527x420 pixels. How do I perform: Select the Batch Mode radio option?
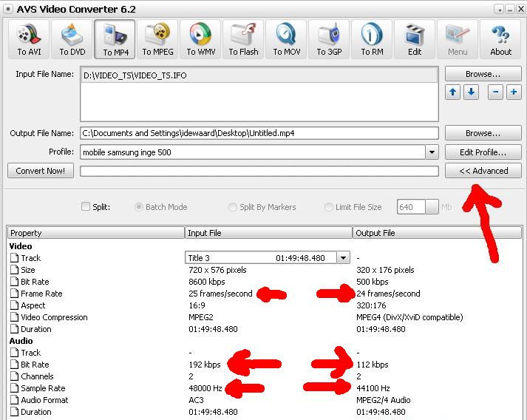(x=138, y=207)
